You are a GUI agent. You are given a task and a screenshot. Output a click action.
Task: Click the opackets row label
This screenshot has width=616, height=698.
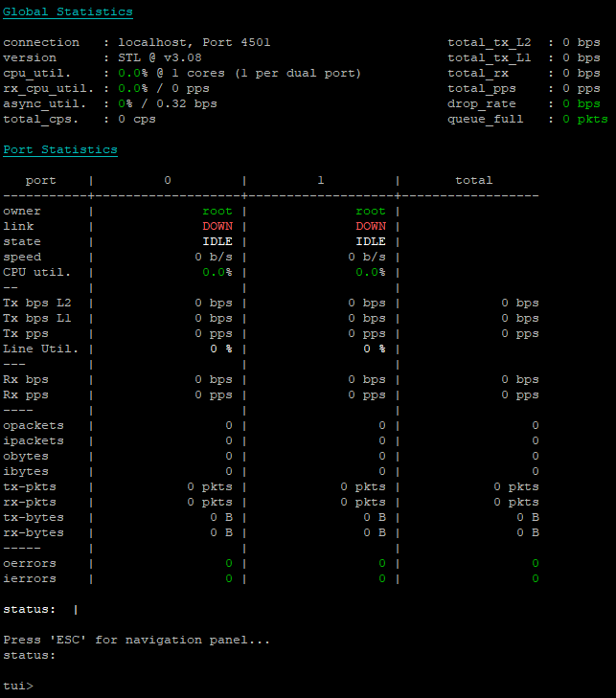34,426
